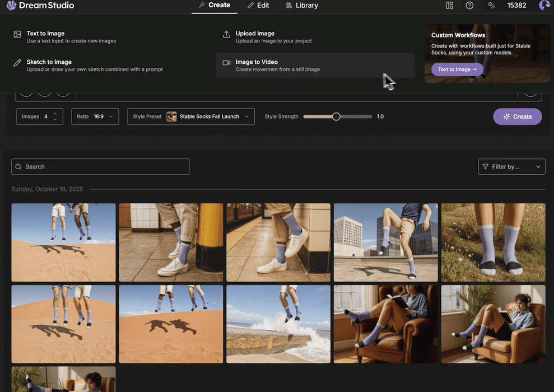Open dune thumbnail with two separate shadows
Viewport: 554px width, 392px height.
(x=171, y=324)
